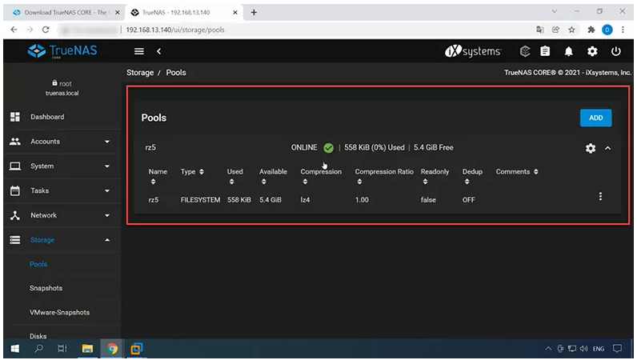Open browser extensions puzzle icon
This screenshot has height=364, width=637.
click(x=591, y=30)
